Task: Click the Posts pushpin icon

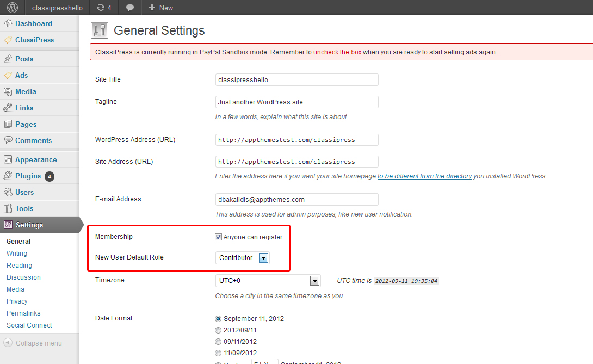Action: point(8,59)
